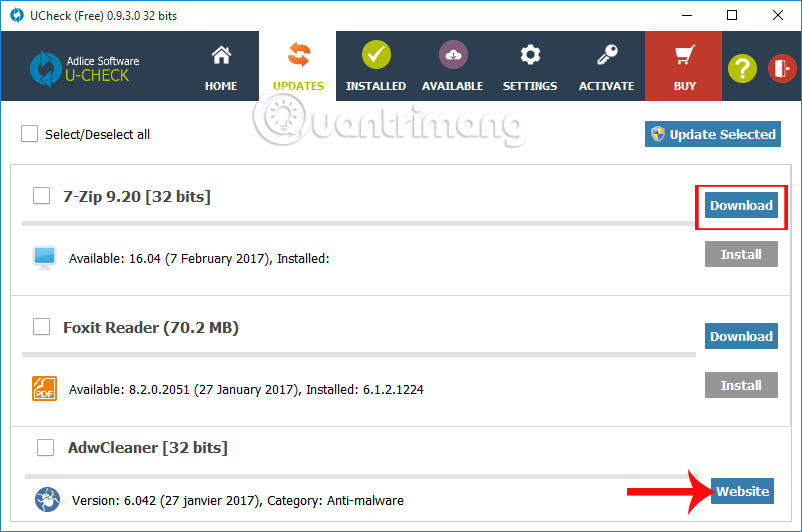Click the AdwCleaner [32 bits] title
This screenshot has height=532, width=802.
tap(148, 448)
